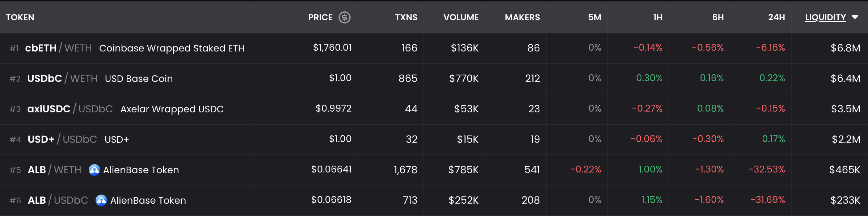Open the USDbC / WETH pair
Viewport: 868px width, 216px height.
point(62,78)
